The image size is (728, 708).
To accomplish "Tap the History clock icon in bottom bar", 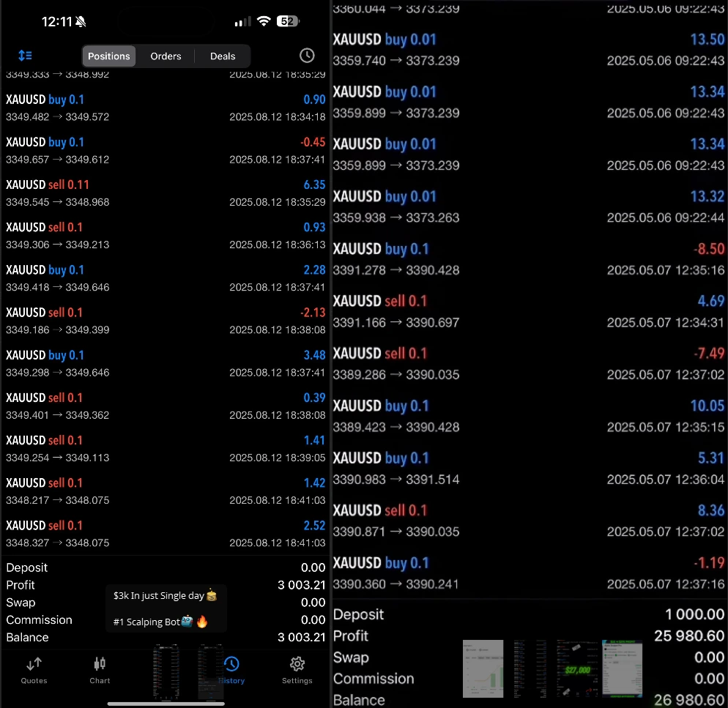I will (x=231, y=665).
